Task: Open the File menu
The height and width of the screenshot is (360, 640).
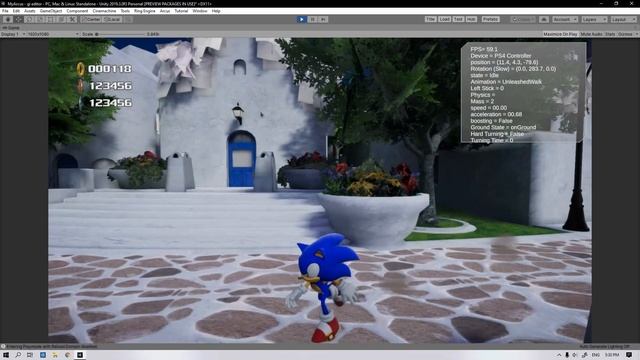Action: (5, 11)
